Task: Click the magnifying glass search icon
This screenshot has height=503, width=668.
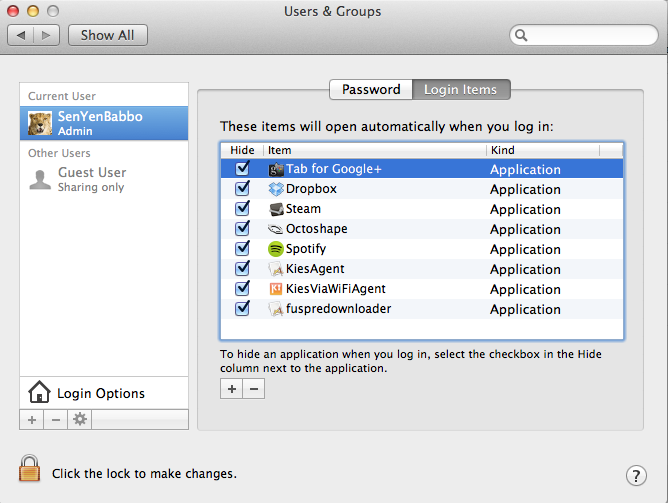Action: pyautogui.click(x=521, y=35)
